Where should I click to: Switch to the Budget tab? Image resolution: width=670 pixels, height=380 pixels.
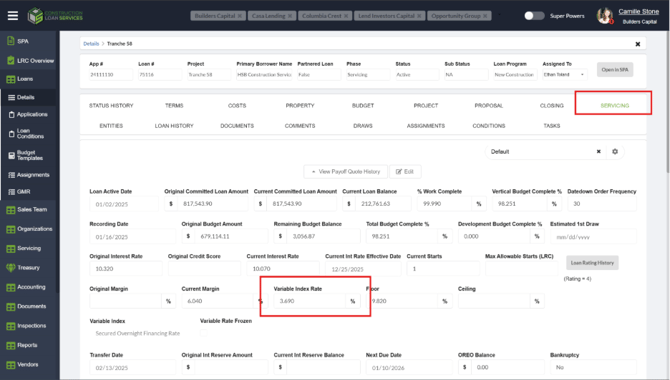[x=363, y=106]
